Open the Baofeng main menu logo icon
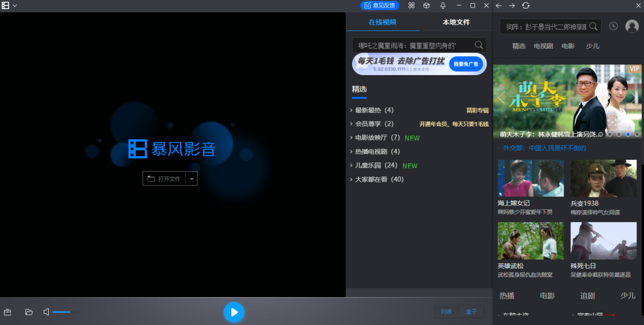 coord(5,5)
